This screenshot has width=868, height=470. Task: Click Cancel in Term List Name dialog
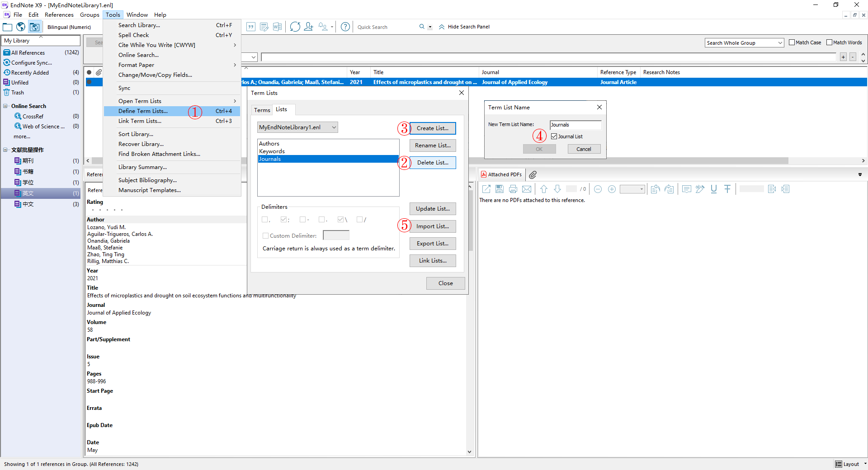click(x=584, y=149)
